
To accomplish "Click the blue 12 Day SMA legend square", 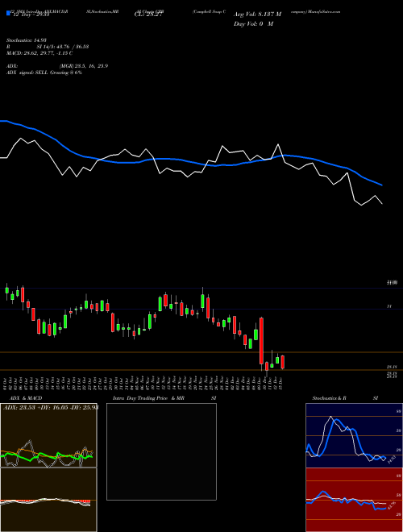I will tap(9, 14).
